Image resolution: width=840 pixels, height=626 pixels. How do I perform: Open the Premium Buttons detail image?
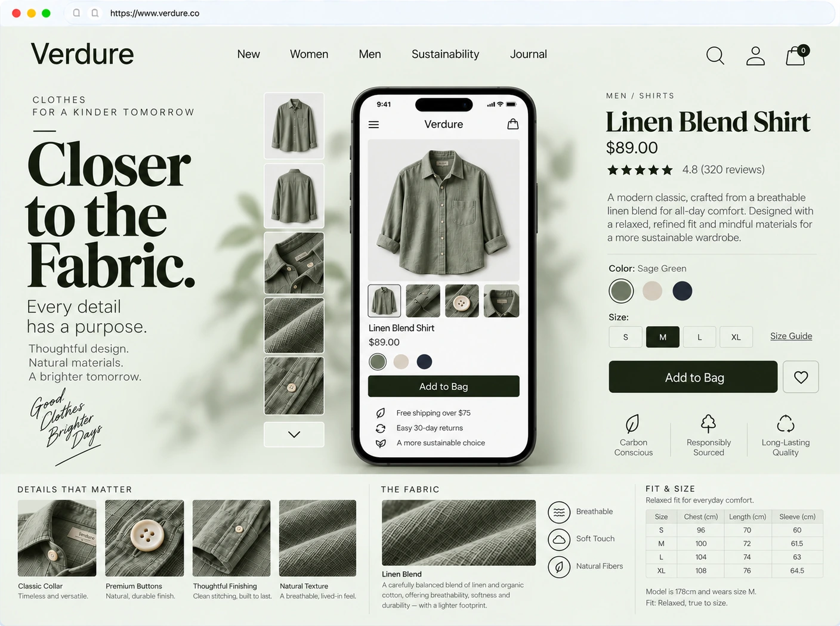[x=144, y=538]
